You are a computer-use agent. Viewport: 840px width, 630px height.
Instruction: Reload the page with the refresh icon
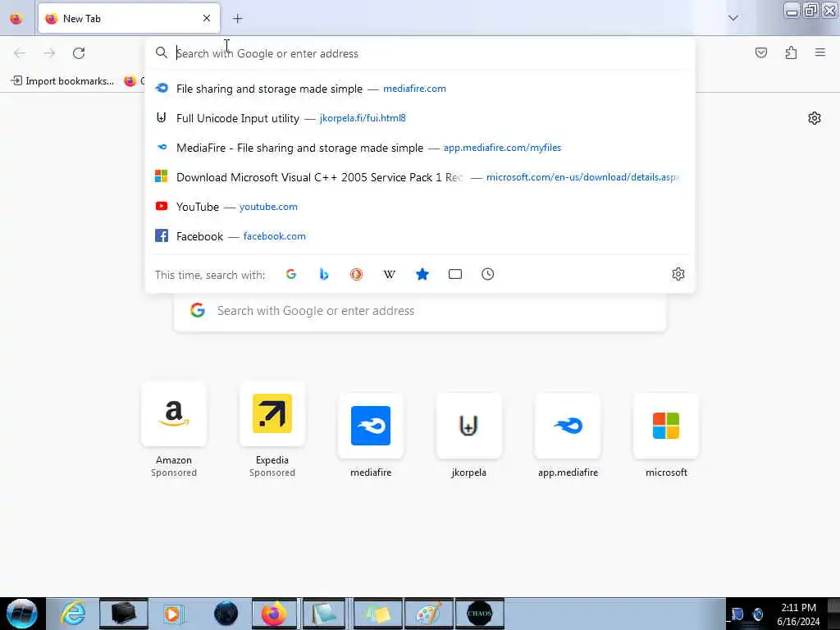pos(79,53)
